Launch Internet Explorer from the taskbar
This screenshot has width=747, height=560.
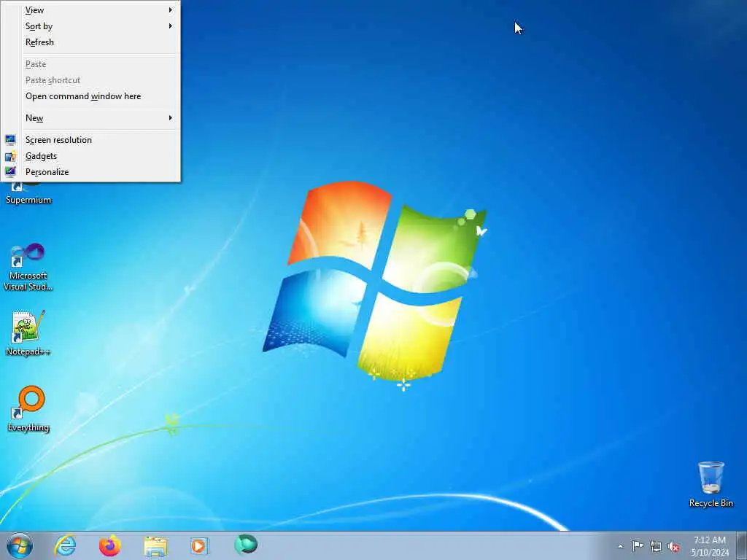[x=65, y=545]
